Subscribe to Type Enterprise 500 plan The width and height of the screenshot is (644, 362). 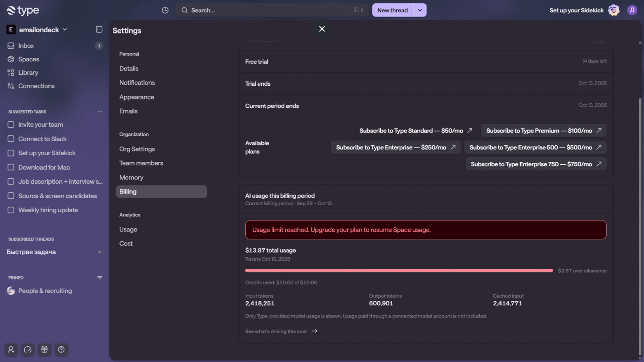(535, 148)
